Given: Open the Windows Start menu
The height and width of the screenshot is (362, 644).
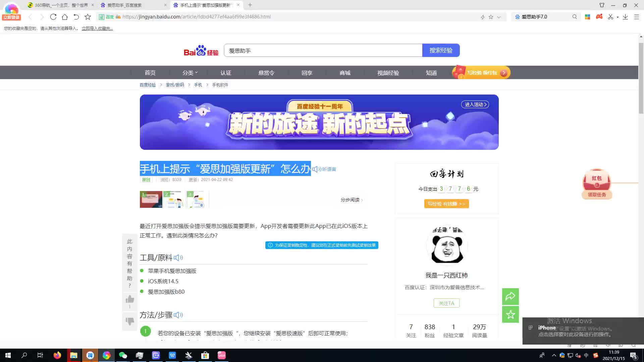Looking at the screenshot, I should click(8, 355).
